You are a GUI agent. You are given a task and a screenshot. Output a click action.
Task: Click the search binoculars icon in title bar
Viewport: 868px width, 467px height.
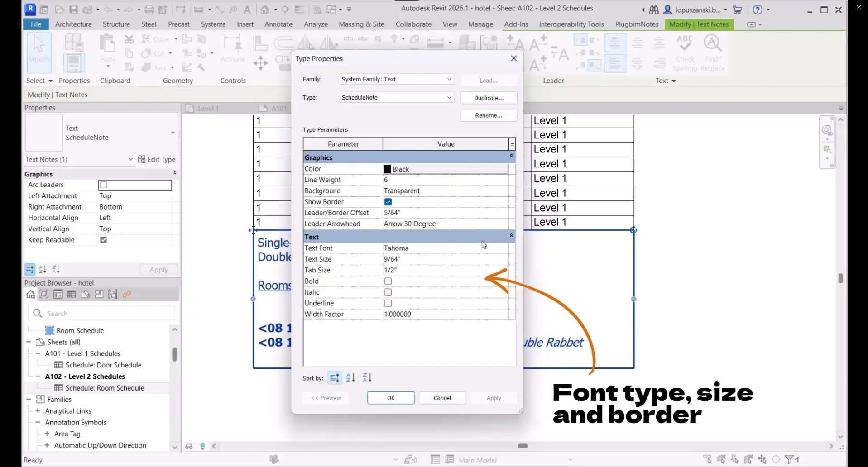[654, 10]
